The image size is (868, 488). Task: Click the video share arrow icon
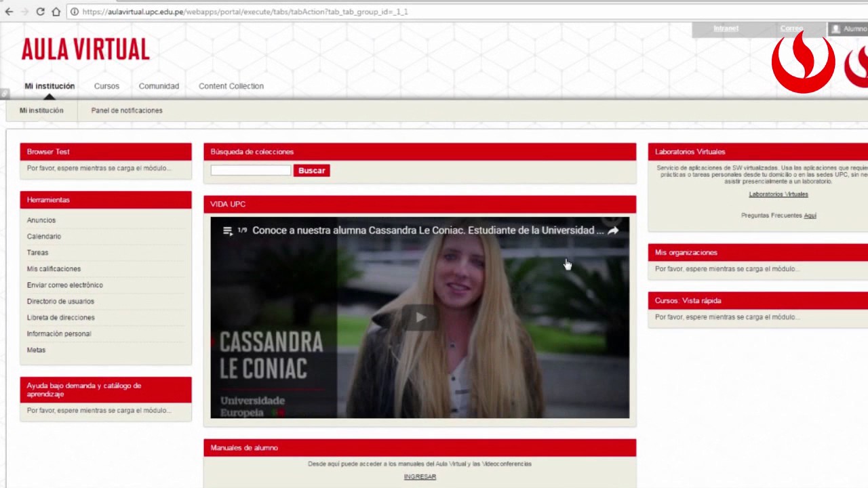click(x=613, y=230)
